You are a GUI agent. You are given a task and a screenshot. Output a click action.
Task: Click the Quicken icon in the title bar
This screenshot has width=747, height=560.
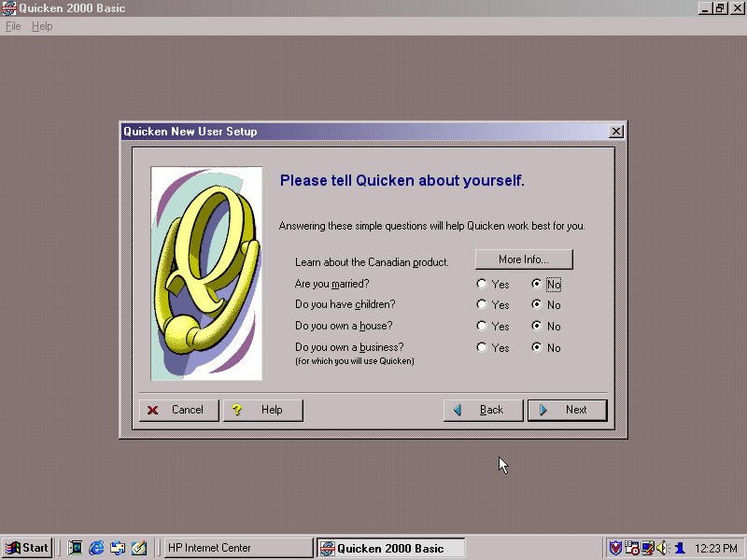pyautogui.click(x=8, y=8)
